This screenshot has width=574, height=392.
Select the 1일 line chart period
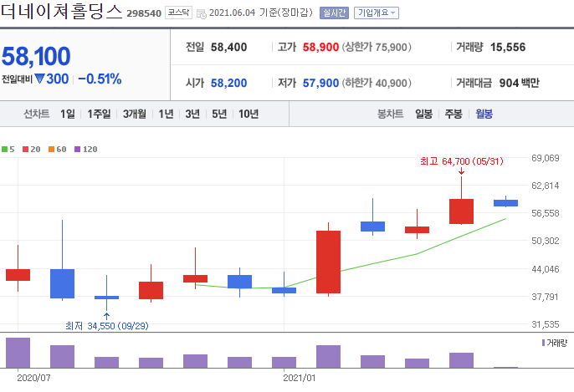coord(68,114)
